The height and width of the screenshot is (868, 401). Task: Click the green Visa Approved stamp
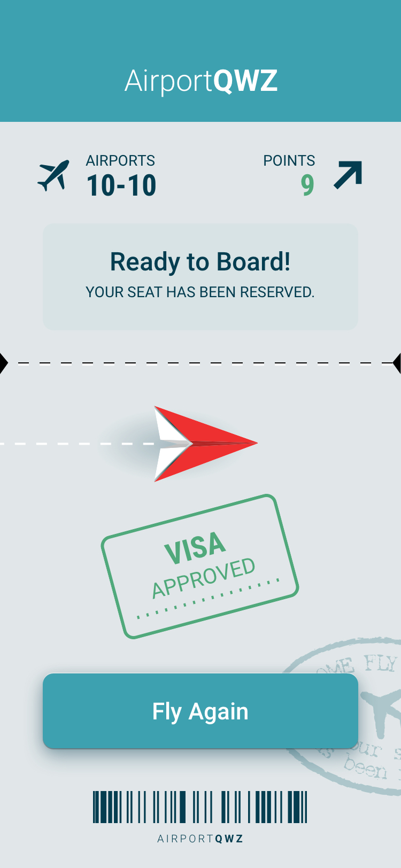(x=200, y=566)
